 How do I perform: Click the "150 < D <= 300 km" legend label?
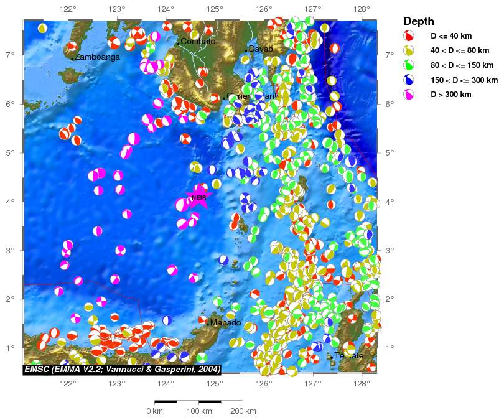(464, 80)
